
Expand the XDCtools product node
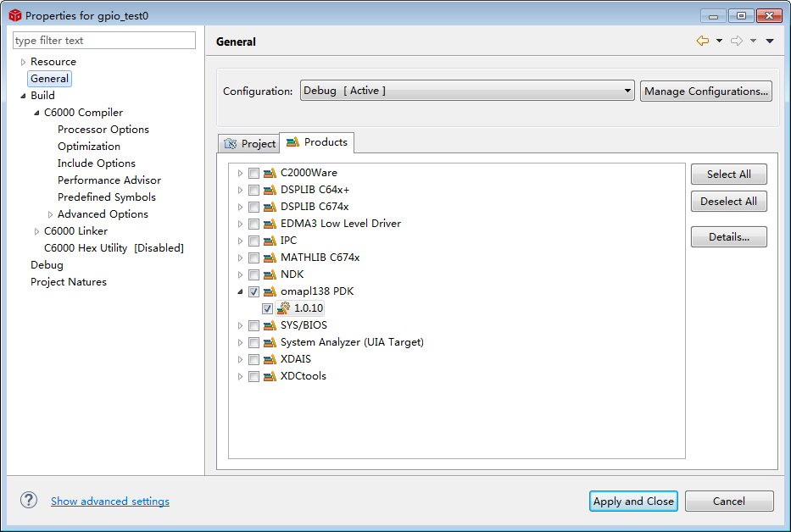coord(240,377)
